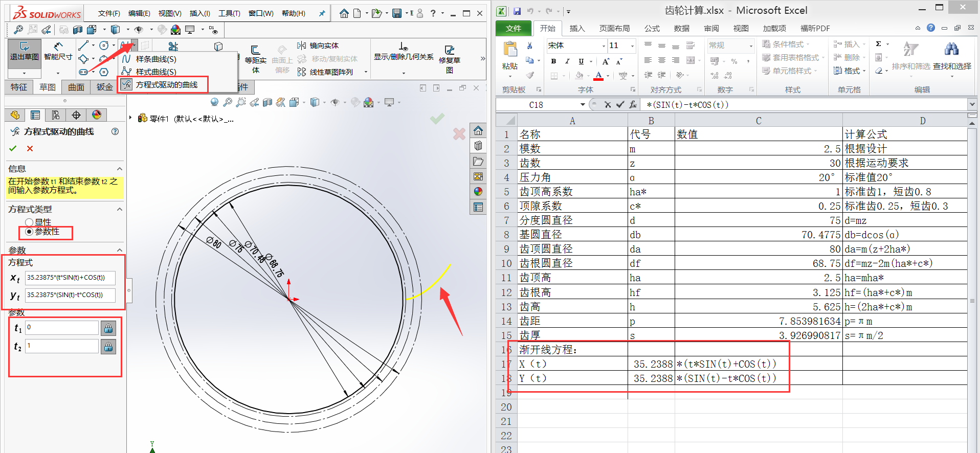Click Excel 格式 cells format button
This screenshot has width=980, height=453.
tap(850, 71)
